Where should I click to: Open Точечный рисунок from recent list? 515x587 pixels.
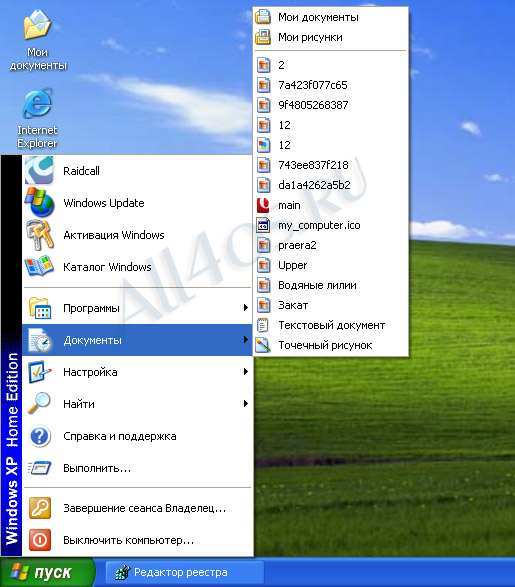click(330, 345)
